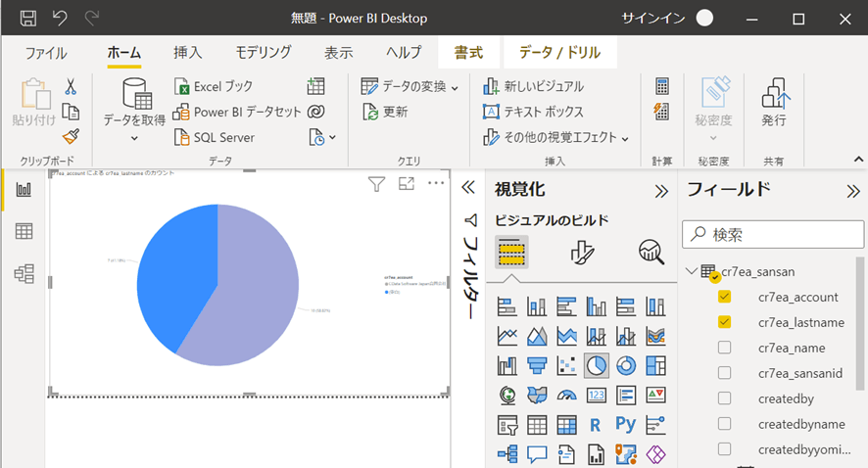Open the ヘルプ tab
The width and height of the screenshot is (868, 468).
tap(404, 53)
